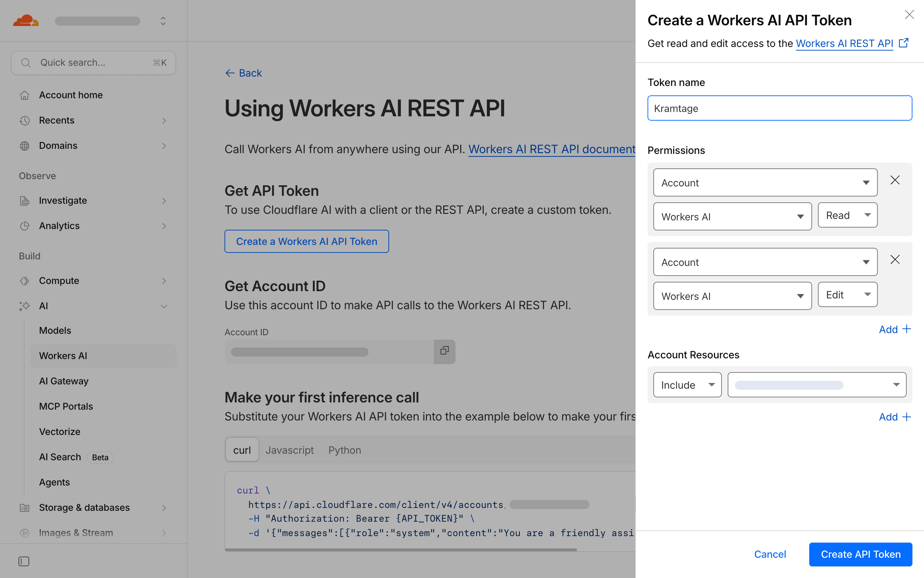Remove the Read permission row

[895, 180]
